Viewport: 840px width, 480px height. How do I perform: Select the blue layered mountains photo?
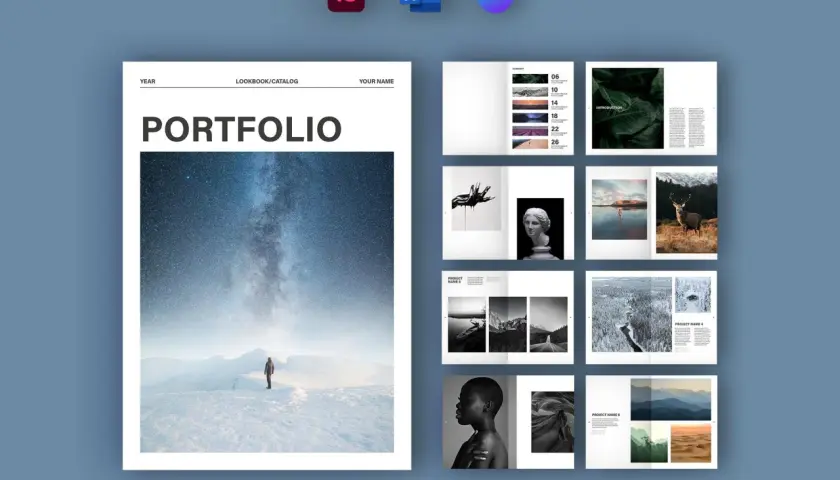671,399
